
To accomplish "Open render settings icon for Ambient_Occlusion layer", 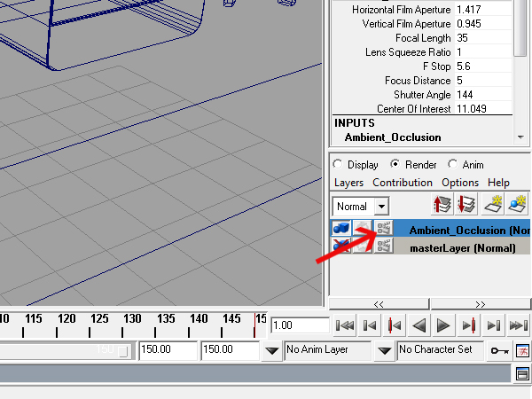I will point(383,228).
